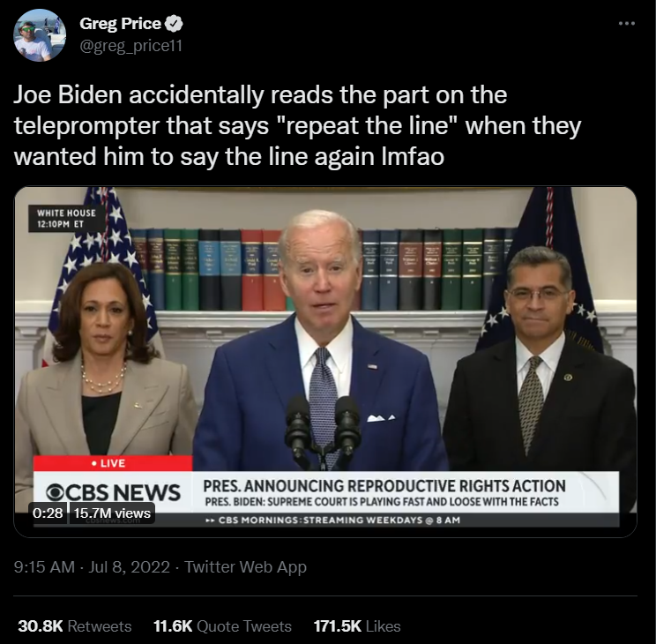Open the 11.6K Quote Tweets list
This screenshot has width=656, height=644.
(222, 626)
